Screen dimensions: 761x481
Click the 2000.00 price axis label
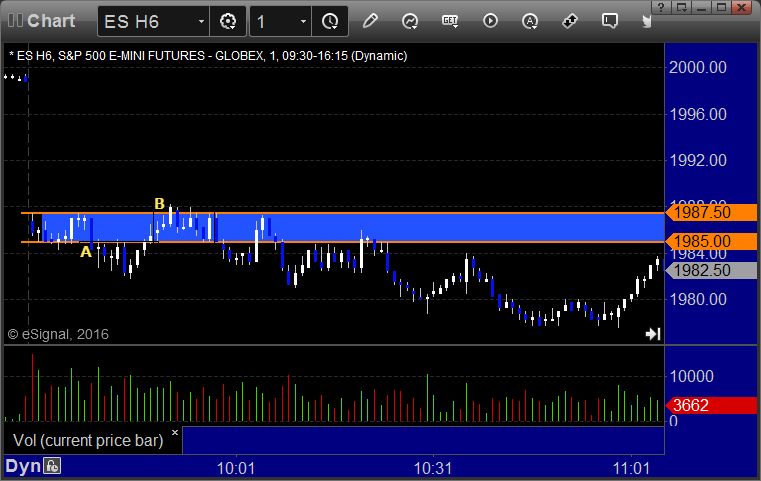click(697, 67)
